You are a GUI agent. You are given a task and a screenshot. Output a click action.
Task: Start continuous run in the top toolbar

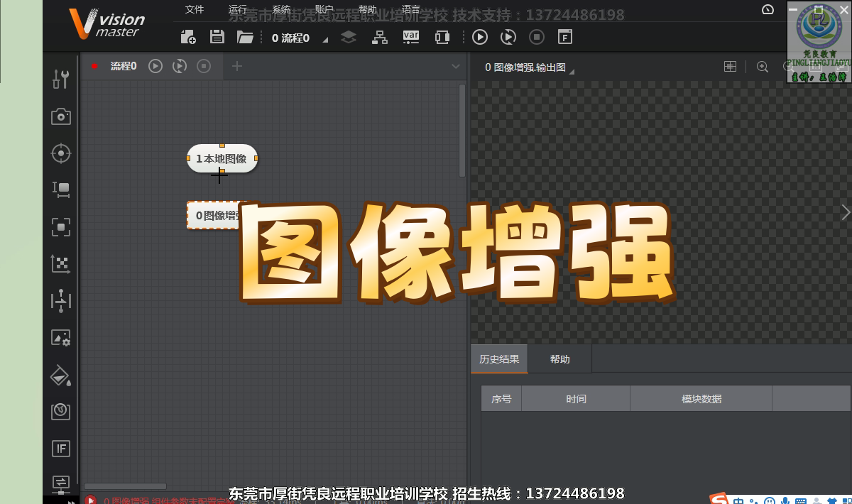point(508,37)
